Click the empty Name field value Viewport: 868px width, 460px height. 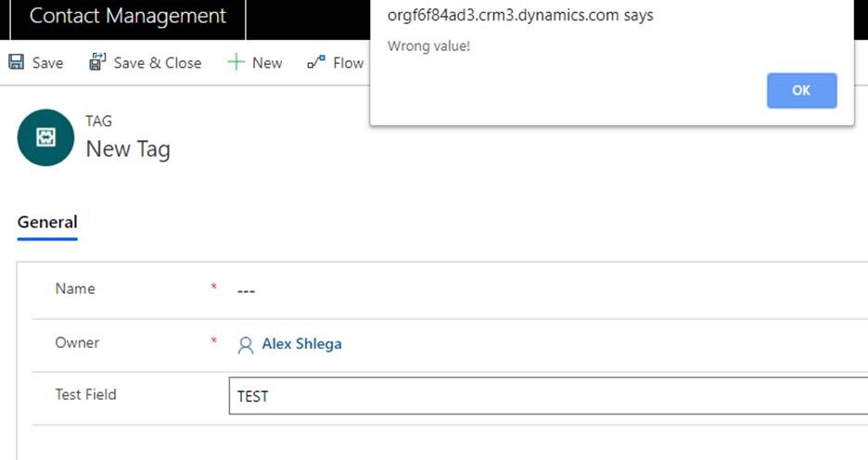pyautogui.click(x=246, y=291)
